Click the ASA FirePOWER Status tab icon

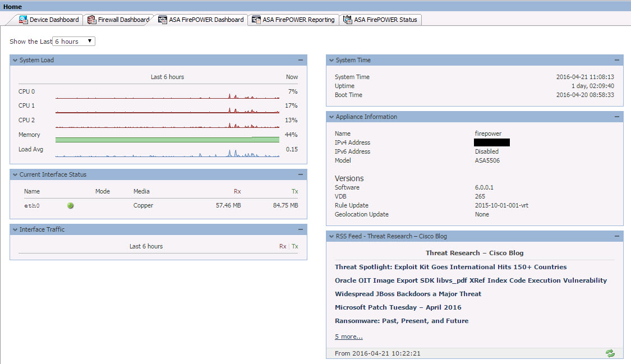tap(347, 19)
